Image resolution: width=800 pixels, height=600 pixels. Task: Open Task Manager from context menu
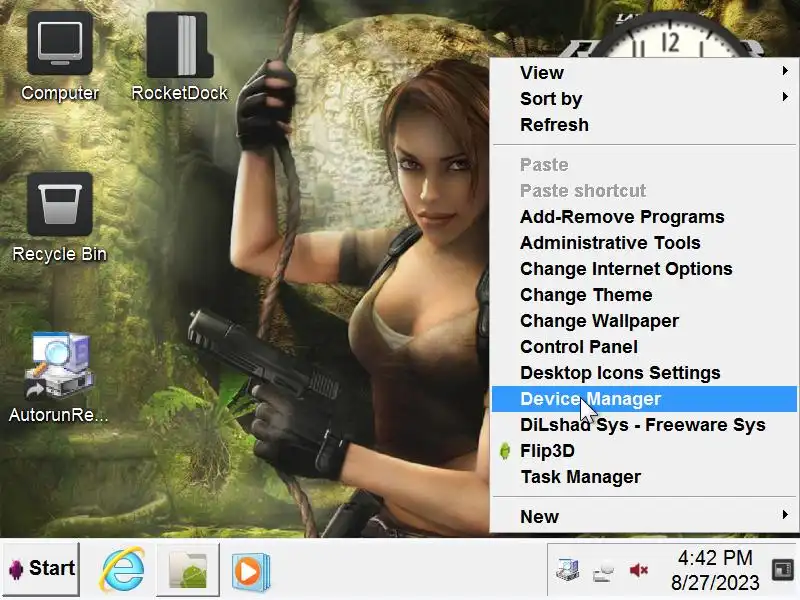[644, 477]
